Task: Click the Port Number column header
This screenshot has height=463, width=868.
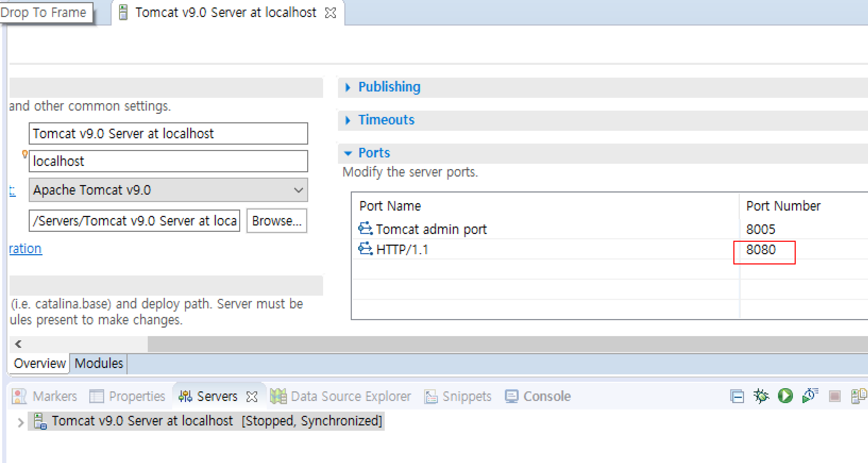Action: pyautogui.click(x=783, y=206)
